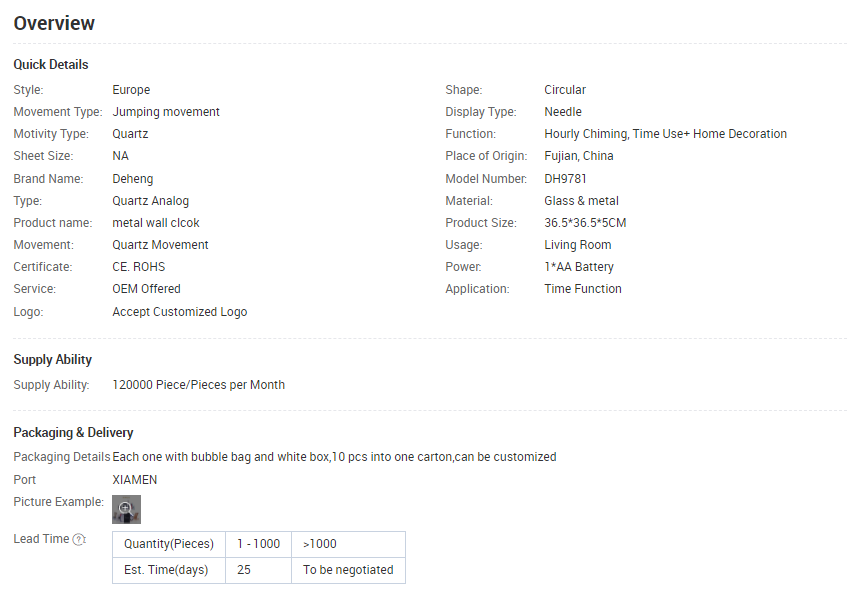
Task: Select the Product Size value 36.5*36.5*5CM
Action: (585, 223)
